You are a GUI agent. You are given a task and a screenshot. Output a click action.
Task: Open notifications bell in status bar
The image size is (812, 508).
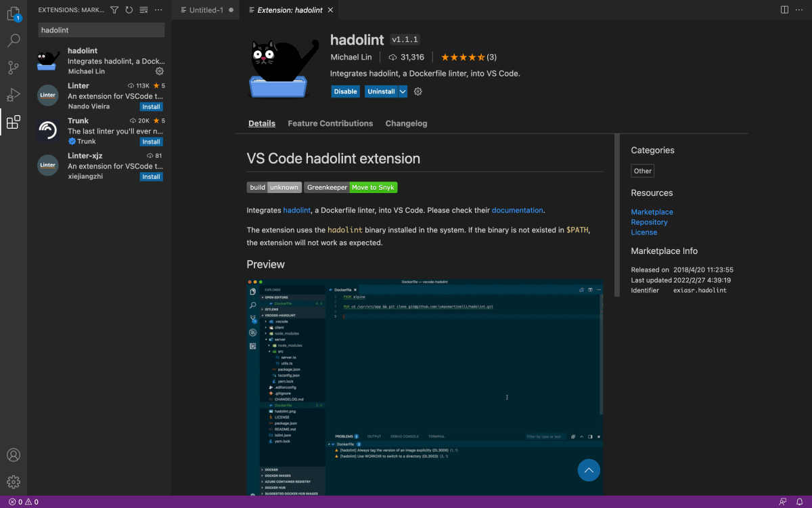click(x=799, y=502)
